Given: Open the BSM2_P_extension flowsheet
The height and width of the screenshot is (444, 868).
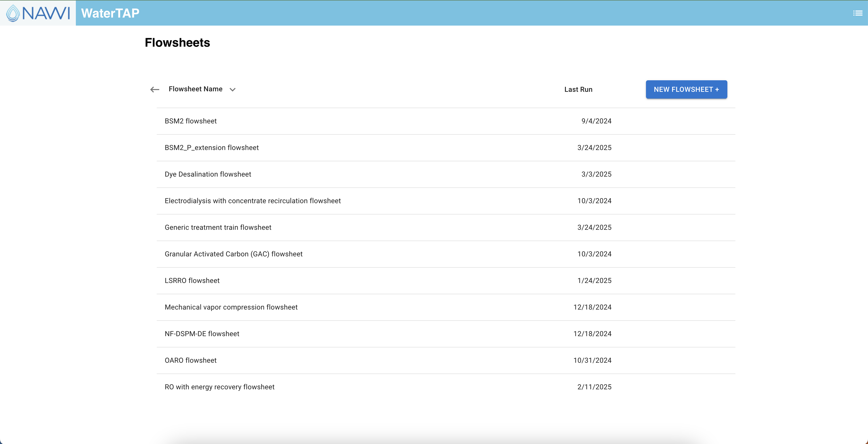Looking at the screenshot, I should click(446, 148).
